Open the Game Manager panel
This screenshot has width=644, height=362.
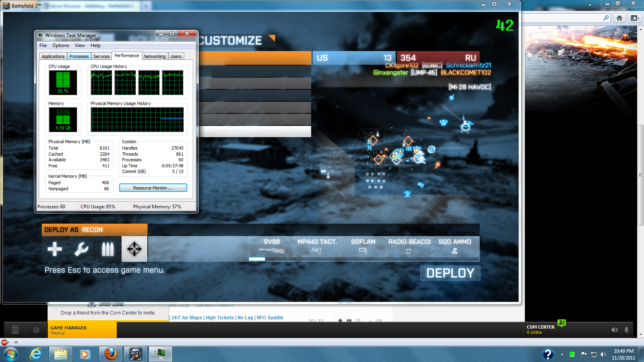tap(83, 330)
